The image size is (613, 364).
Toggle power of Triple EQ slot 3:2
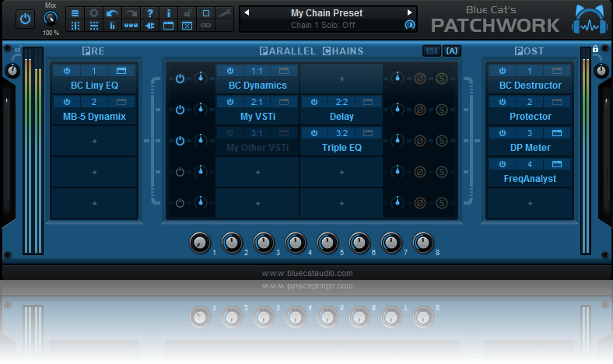tap(314, 133)
